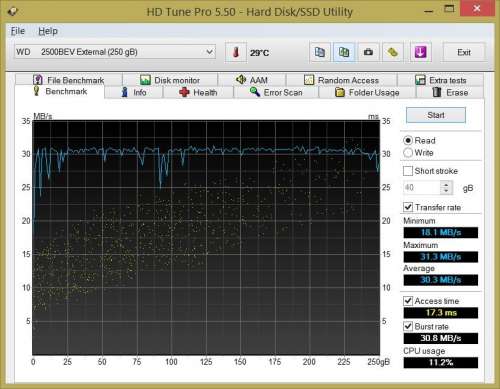Uncheck the Transfer rate checkbox
Viewport: 500px width, 389px height.
click(x=408, y=207)
